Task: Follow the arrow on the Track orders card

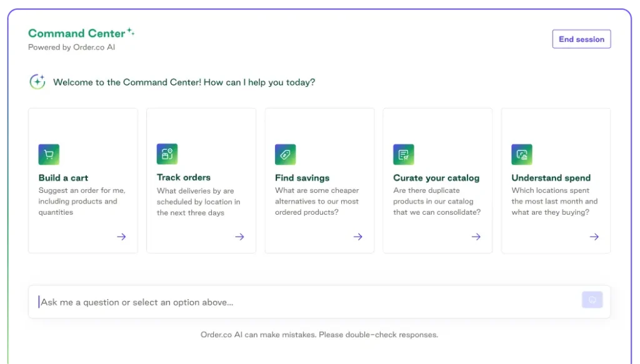Action: tap(239, 237)
